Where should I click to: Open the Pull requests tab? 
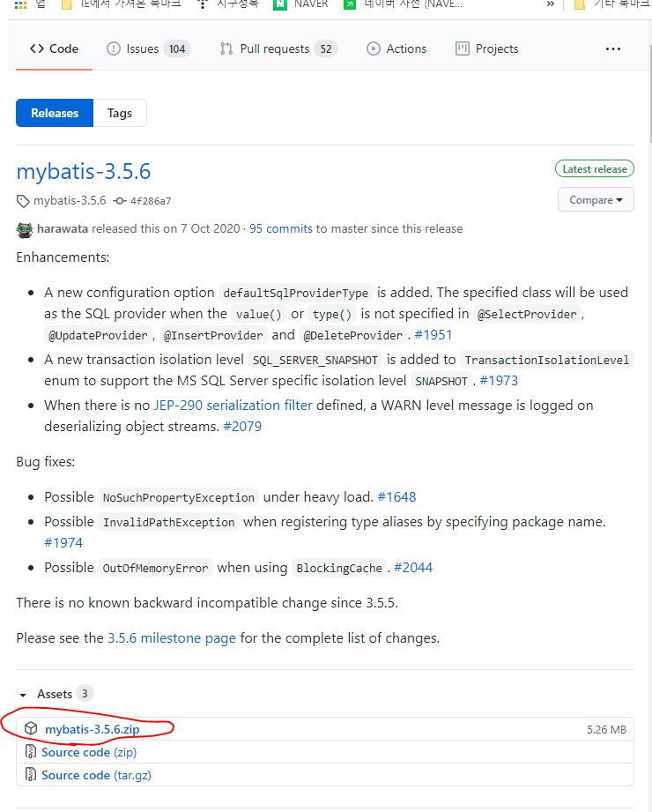(278, 48)
